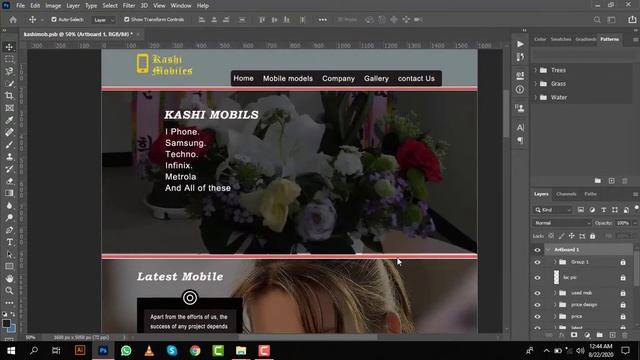Select the Clone Stamp tool
640x360 pixels.
[9, 157]
